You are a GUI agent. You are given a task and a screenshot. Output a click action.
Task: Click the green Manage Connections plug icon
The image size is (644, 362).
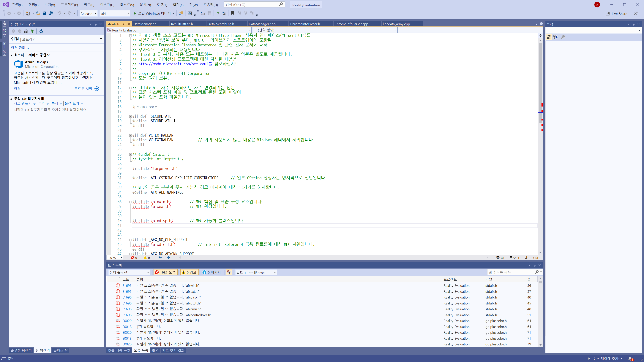coord(32,31)
